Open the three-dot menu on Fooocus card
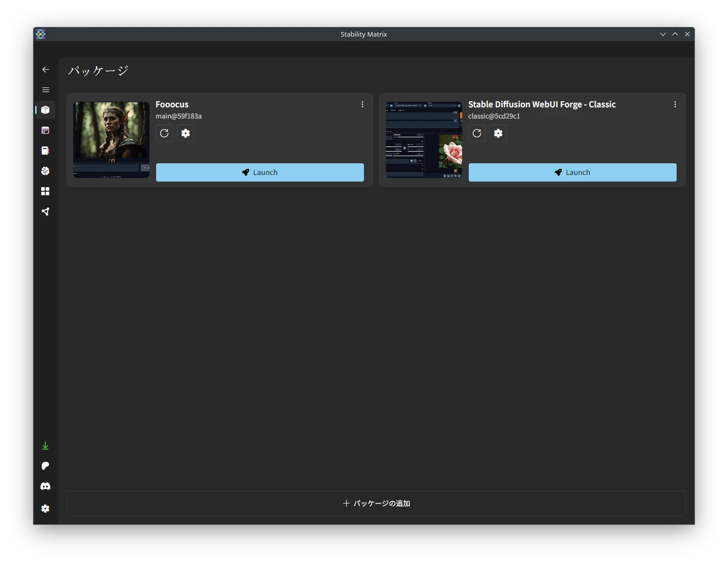This screenshot has width=728, height=564. tap(362, 104)
